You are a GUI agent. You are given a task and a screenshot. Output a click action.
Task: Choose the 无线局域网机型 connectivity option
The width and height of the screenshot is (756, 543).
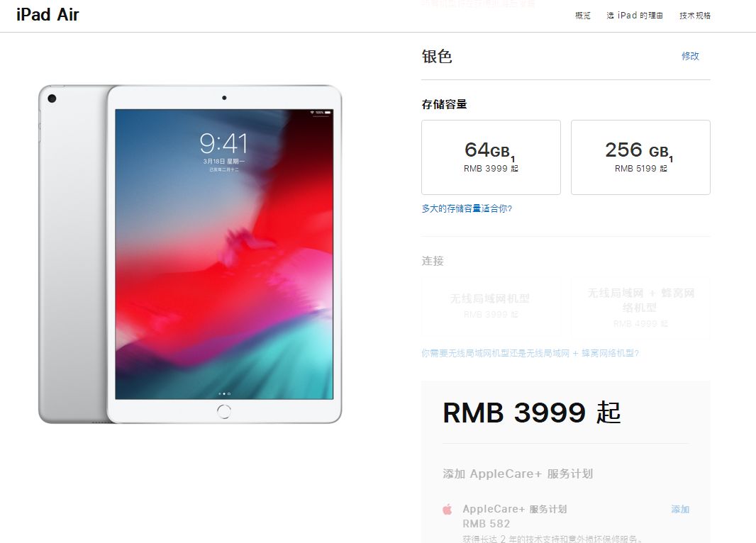(x=491, y=306)
